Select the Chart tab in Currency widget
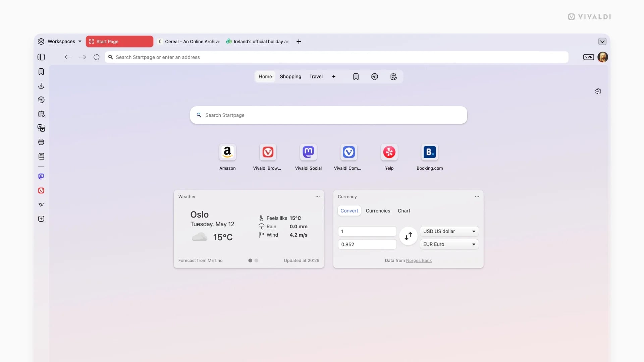Image resolution: width=644 pixels, height=362 pixels. [404, 211]
